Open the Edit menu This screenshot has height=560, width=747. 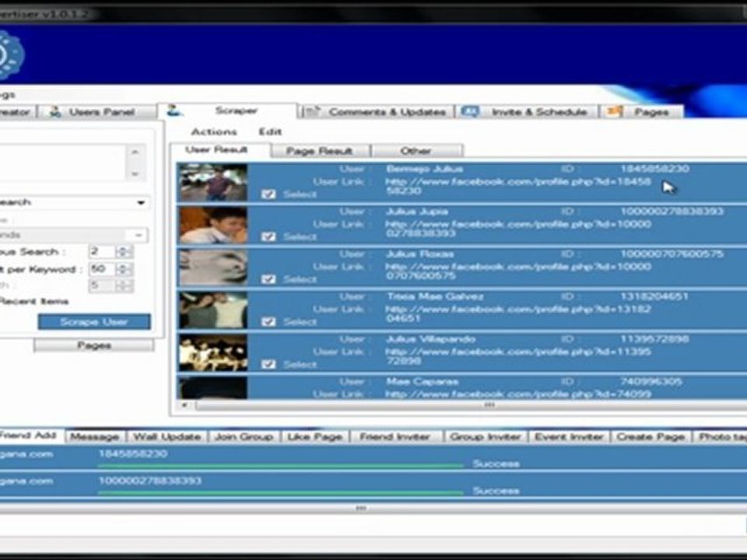click(270, 132)
